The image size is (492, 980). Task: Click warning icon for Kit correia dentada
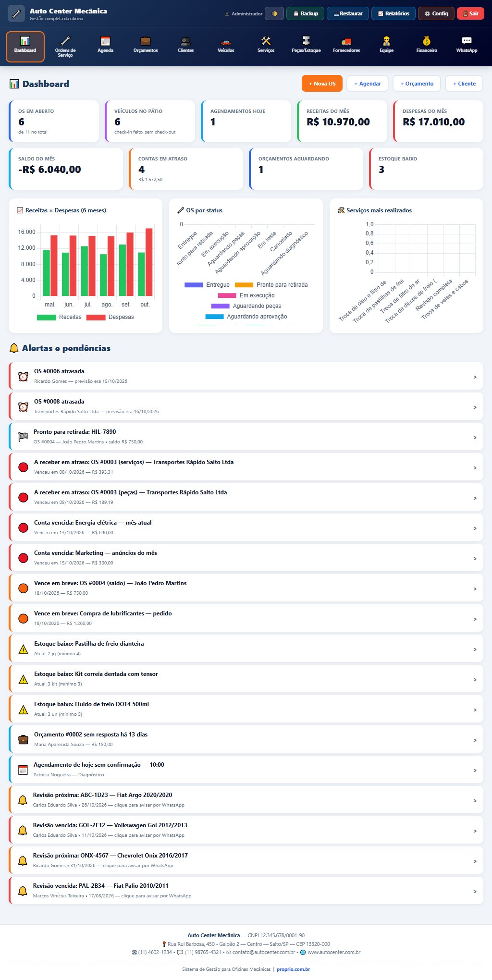tap(23, 679)
